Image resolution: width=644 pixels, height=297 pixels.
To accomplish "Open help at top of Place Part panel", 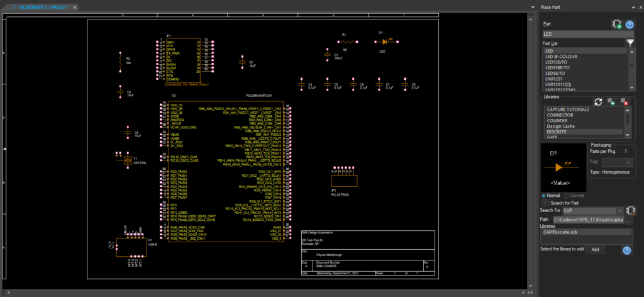I will pos(629,25).
